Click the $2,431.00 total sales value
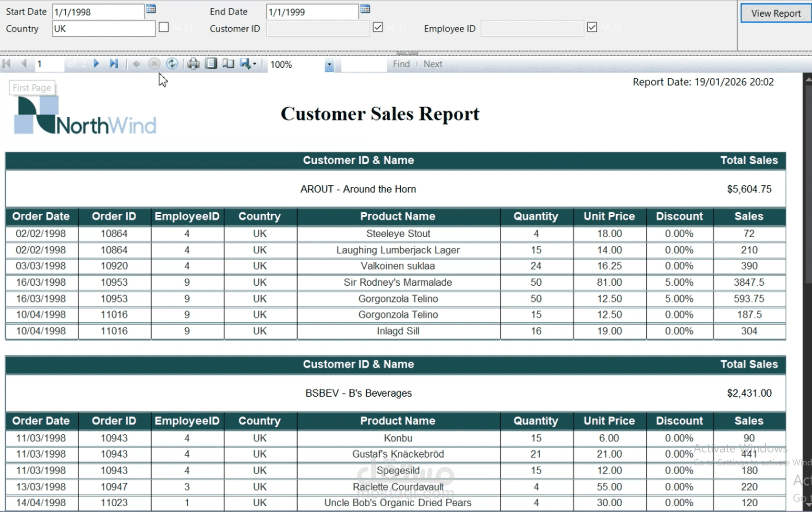This screenshot has width=812, height=512. click(749, 393)
